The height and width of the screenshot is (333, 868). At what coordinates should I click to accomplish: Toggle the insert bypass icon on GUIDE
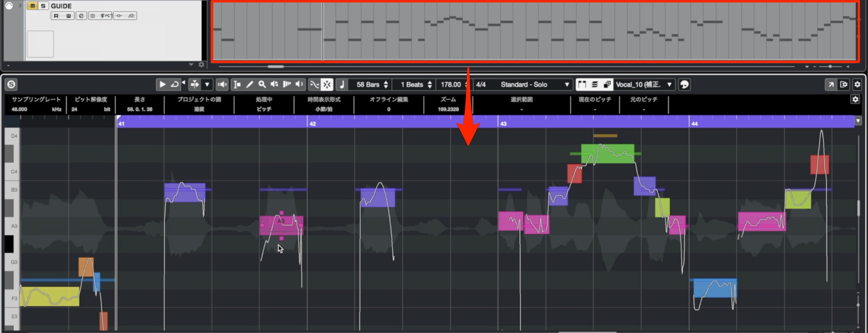(119, 16)
